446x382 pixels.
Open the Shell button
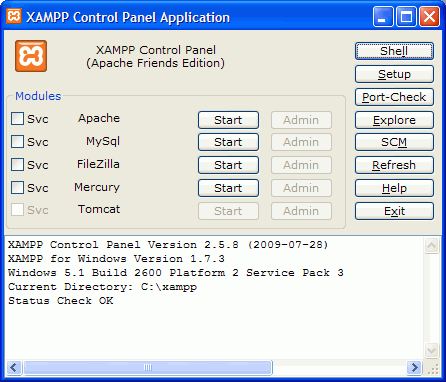(x=394, y=51)
